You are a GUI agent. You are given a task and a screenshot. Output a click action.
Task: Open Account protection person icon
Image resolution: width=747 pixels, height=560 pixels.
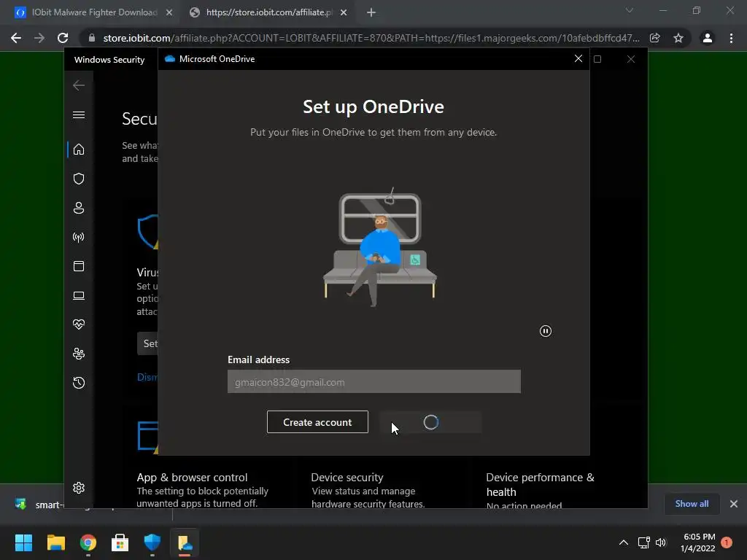[79, 208]
